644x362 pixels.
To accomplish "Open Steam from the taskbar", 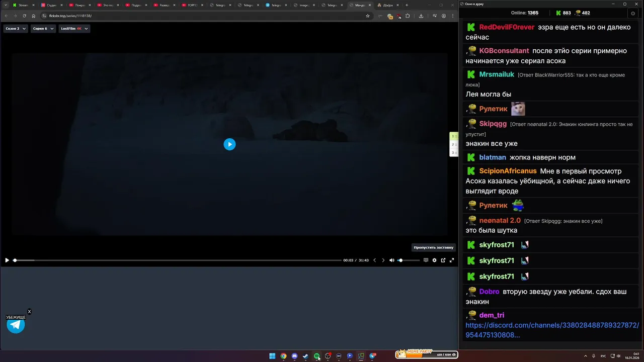I will click(305, 356).
